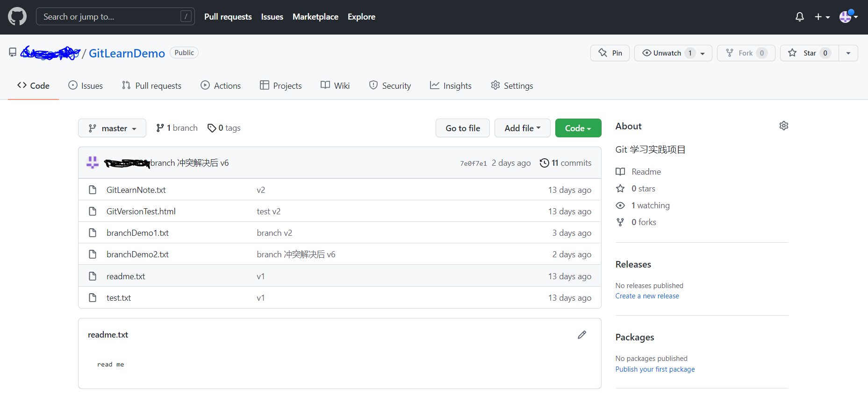Switch to the Security tab
This screenshot has height=395, width=868.
390,85
